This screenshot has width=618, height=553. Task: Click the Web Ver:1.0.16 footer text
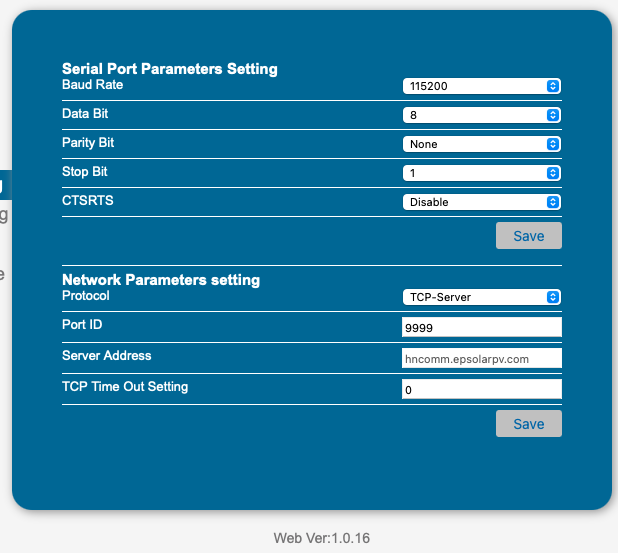coord(322,538)
